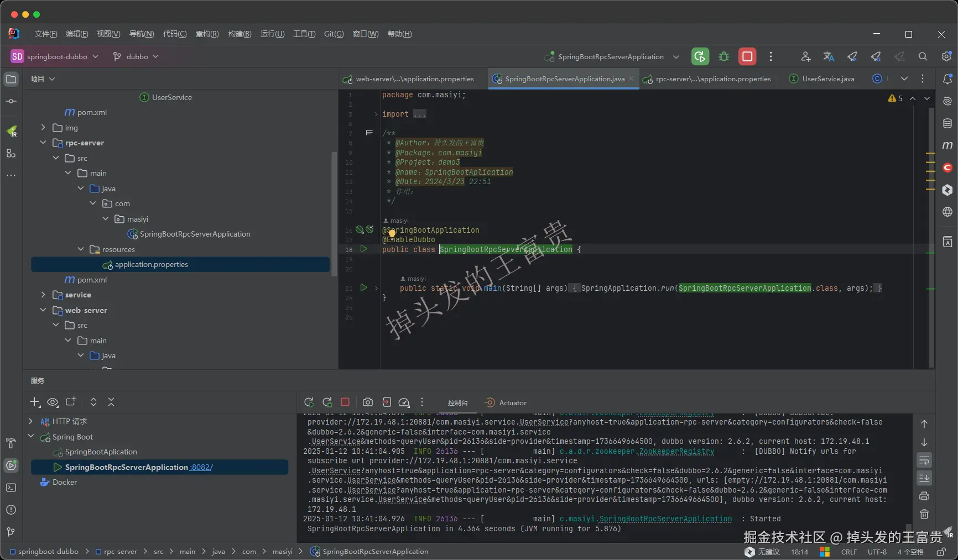Image resolution: width=958 pixels, height=560 pixels.
Task: Open IDE settings gear
Action: pos(946,56)
